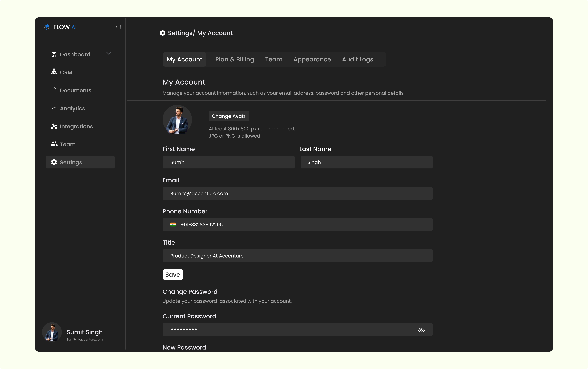This screenshot has height=369, width=588.
Task: Collapse sidebar with the exit arrow icon
Action: tap(118, 27)
